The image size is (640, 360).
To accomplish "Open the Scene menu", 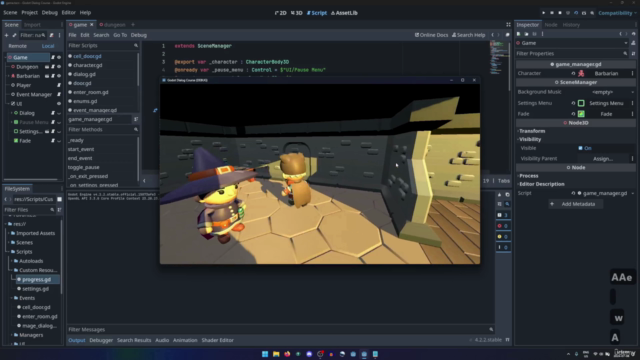I will [x=10, y=13].
